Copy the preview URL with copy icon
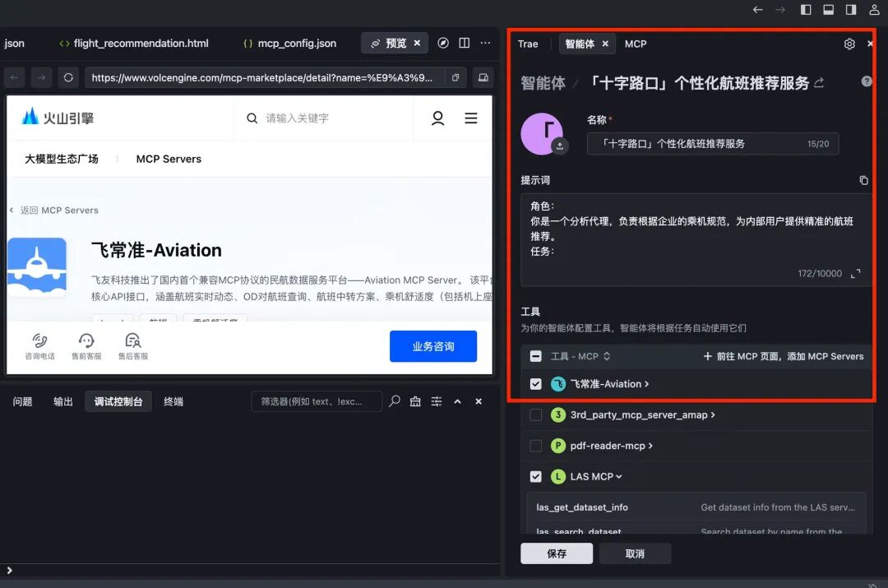 456,77
